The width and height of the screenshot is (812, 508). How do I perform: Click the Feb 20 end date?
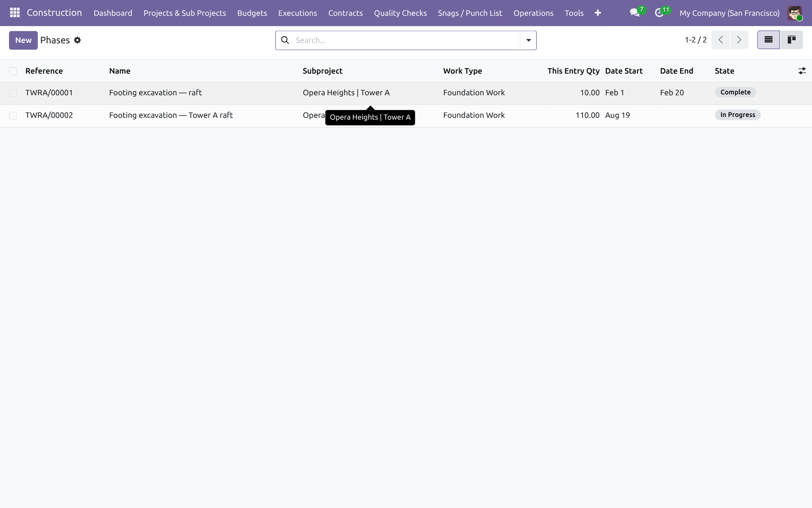click(672, 93)
